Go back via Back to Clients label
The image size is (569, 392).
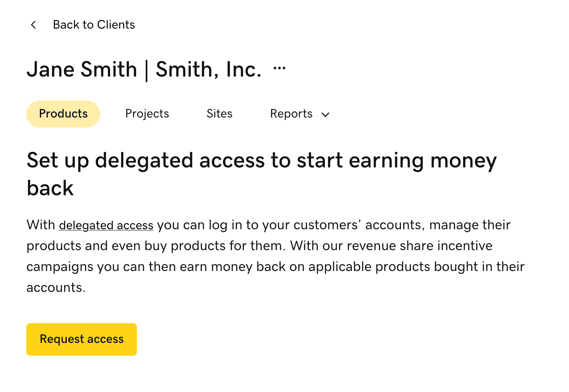pyautogui.click(x=94, y=25)
